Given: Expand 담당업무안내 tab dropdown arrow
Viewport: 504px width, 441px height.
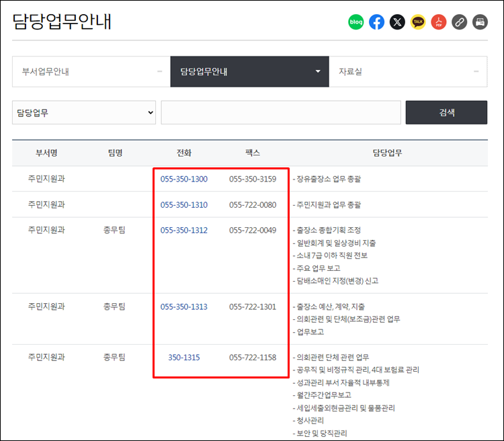Looking at the screenshot, I should pyautogui.click(x=318, y=71).
